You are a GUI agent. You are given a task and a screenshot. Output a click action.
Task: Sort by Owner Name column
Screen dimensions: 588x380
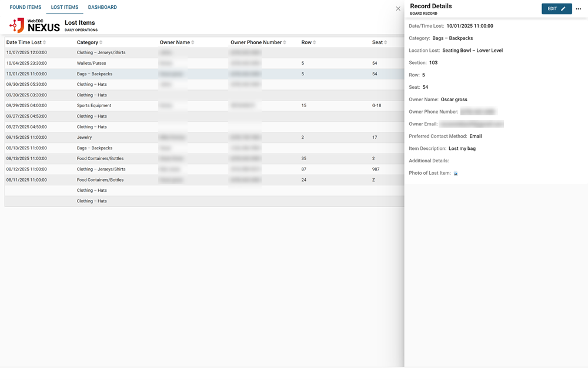(x=177, y=42)
